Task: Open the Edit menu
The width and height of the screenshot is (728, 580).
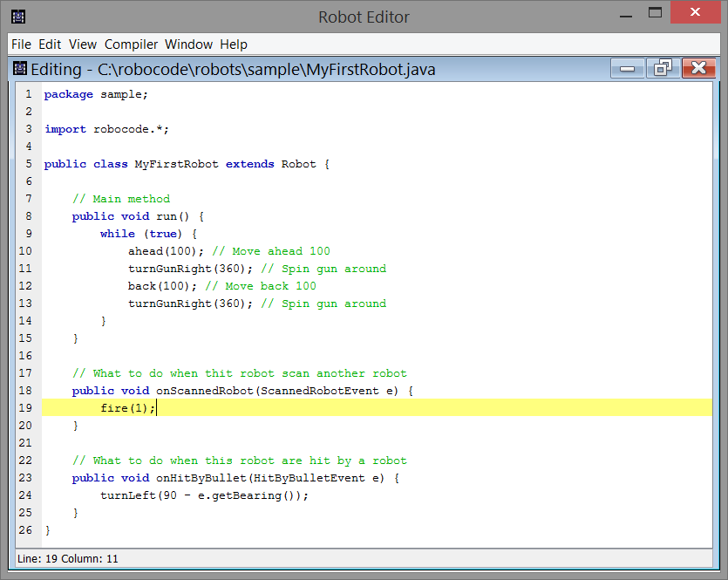Action: pos(50,44)
